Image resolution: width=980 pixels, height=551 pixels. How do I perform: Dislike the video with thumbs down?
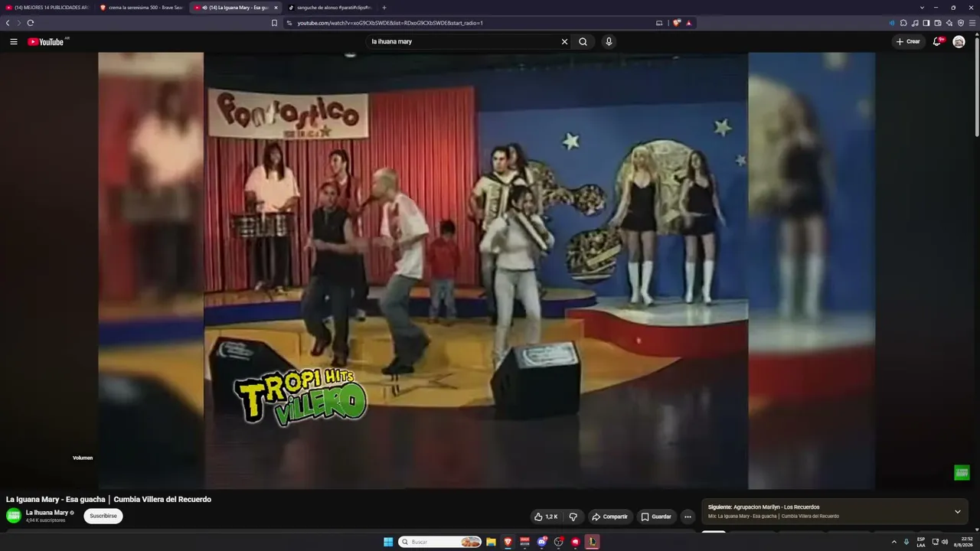tap(573, 517)
